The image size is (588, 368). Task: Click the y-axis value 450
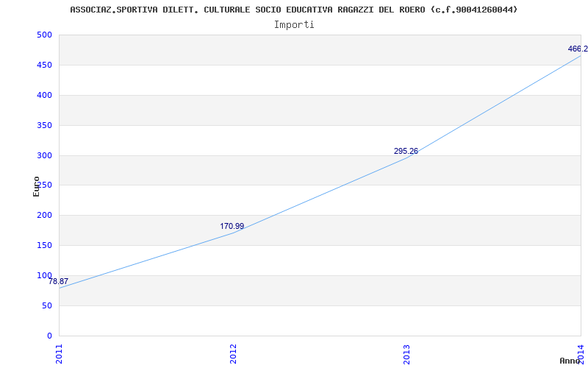44,65
